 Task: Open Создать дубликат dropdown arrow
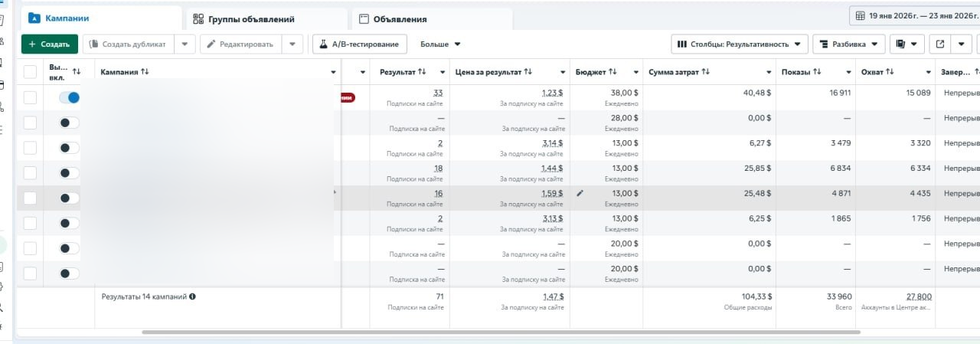click(x=185, y=44)
